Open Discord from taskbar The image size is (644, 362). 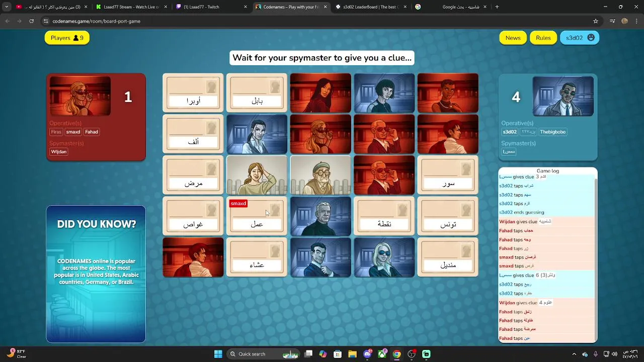[367, 354]
